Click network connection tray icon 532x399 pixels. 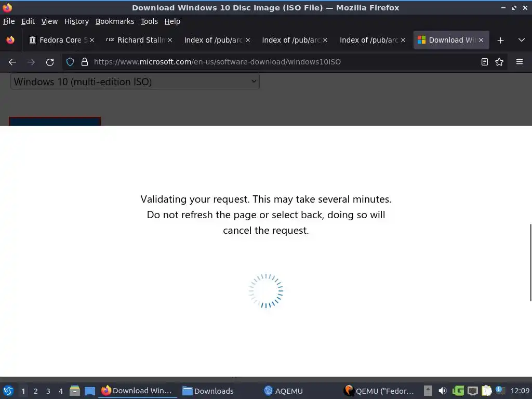tap(473, 391)
